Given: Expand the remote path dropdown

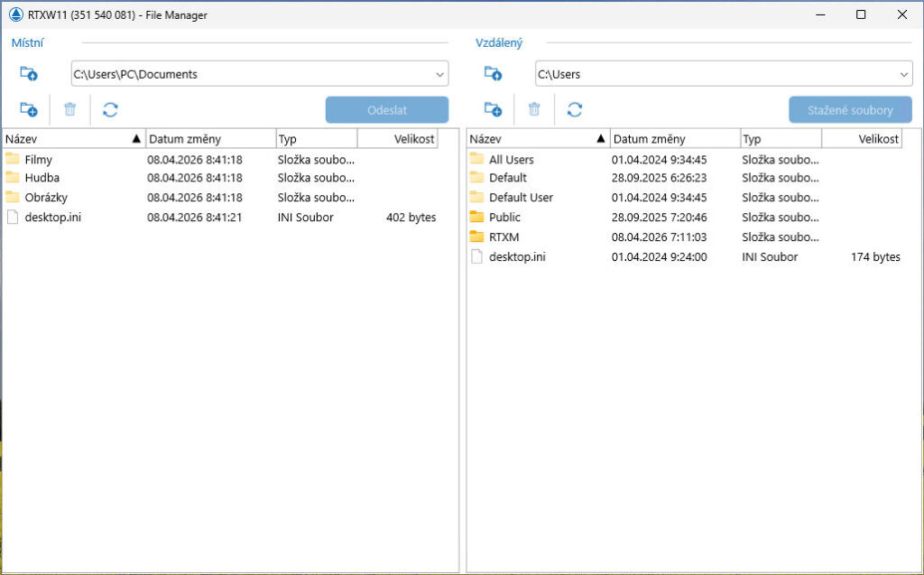Looking at the screenshot, I should pos(904,74).
